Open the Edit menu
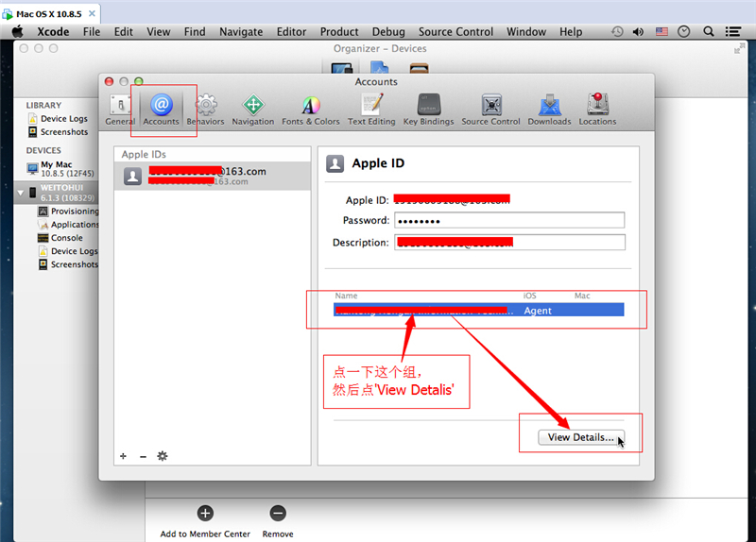This screenshot has width=756, height=542. [124, 32]
